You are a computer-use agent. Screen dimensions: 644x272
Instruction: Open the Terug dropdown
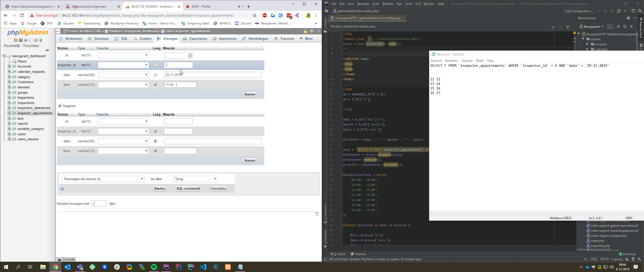[x=195, y=179]
